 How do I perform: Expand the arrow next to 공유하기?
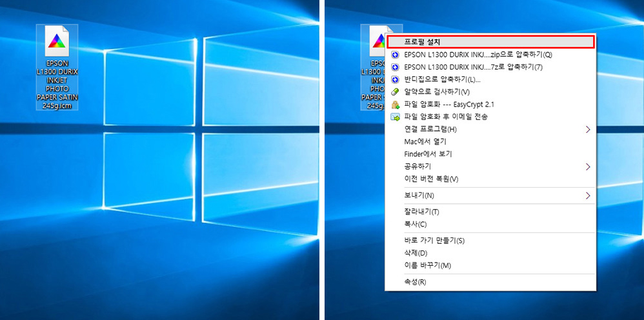588,166
